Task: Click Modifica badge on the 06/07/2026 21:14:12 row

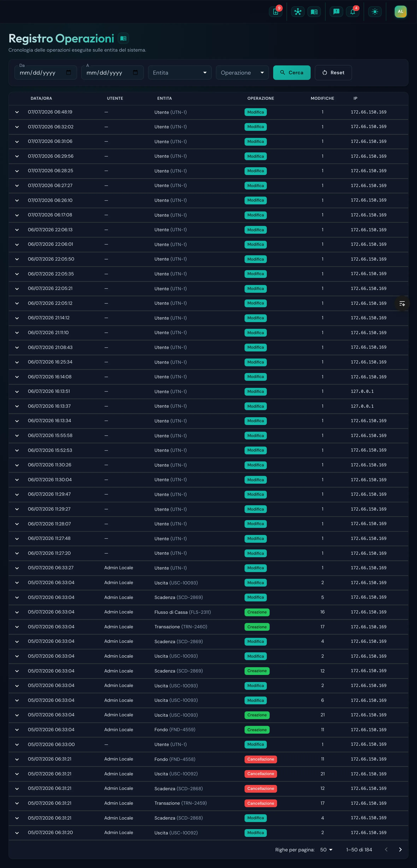Action: click(256, 318)
